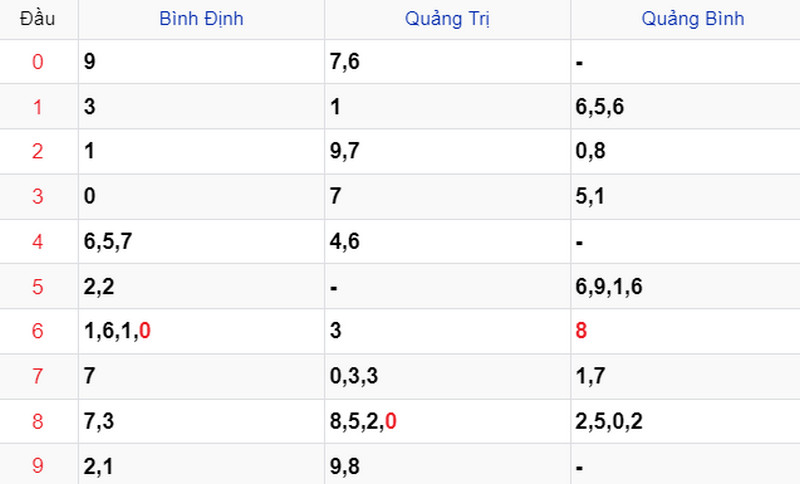Screen dimensions: 800x484
Task: Click the Quảng Bình cell showing 6,5,6
Action: (x=685, y=107)
